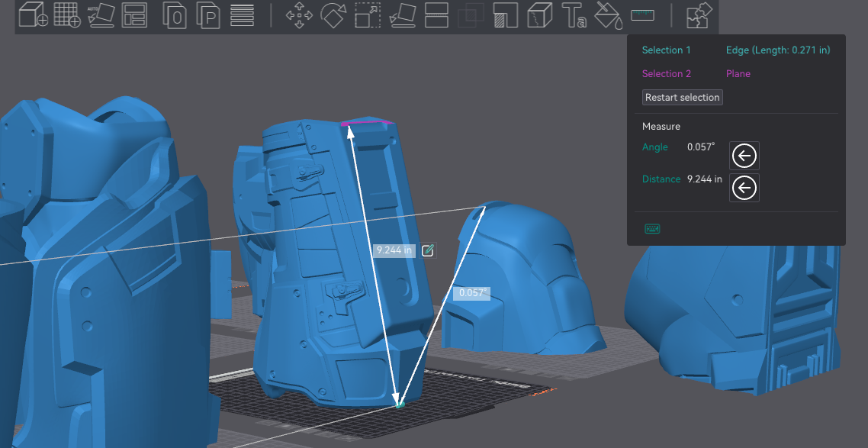Open the Assembly view puzzle icon
868x448 pixels.
pyautogui.click(x=699, y=15)
